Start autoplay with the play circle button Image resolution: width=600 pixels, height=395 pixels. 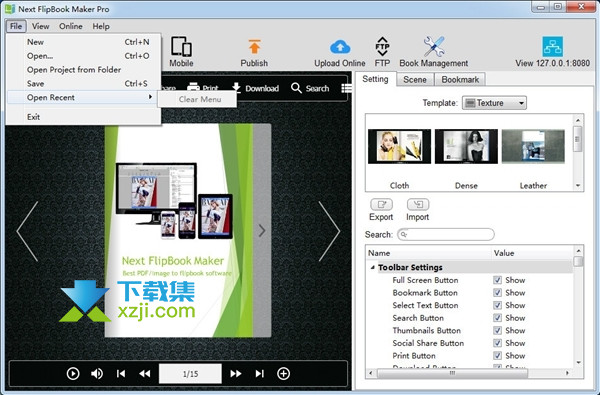tap(73, 374)
